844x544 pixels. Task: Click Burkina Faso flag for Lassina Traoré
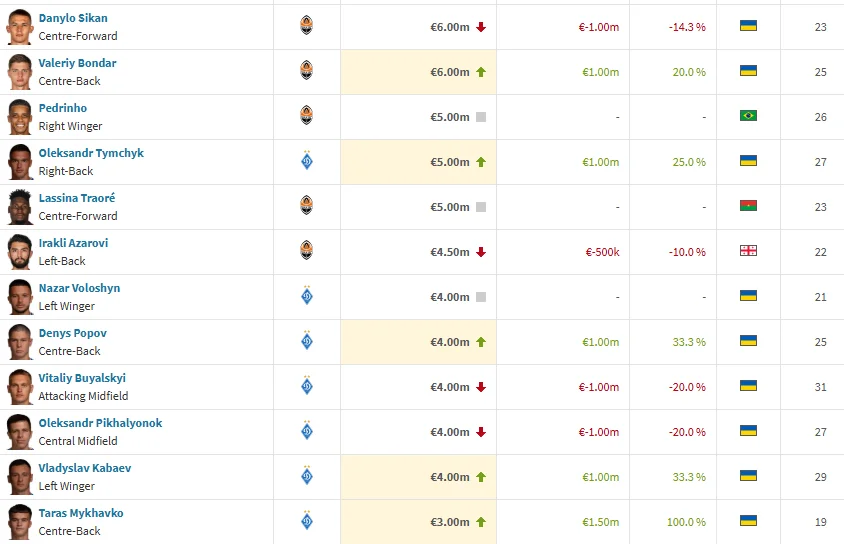click(x=747, y=206)
